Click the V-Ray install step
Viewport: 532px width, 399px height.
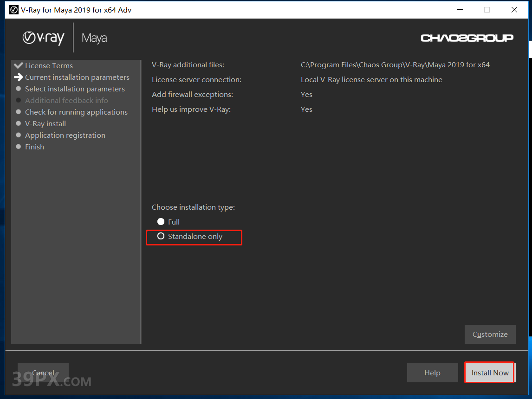45,124
